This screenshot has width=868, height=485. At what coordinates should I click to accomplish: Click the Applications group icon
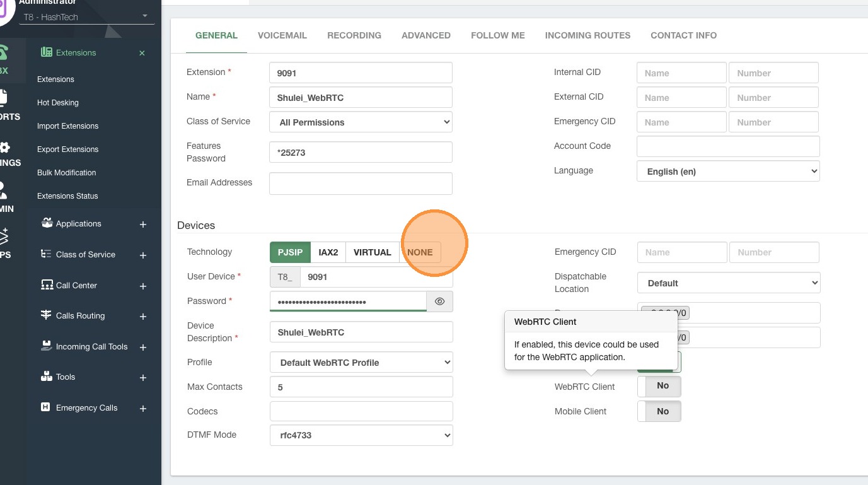(46, 223)
